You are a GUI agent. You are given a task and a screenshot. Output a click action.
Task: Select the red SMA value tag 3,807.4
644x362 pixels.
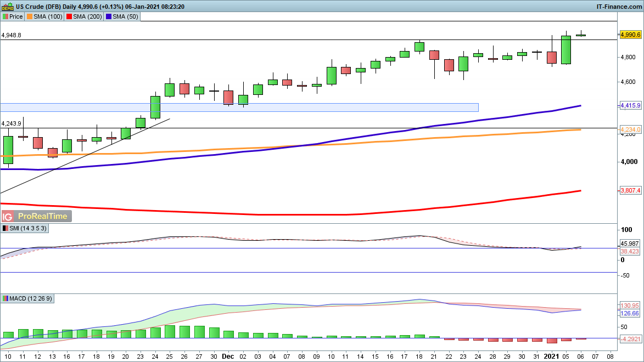tap(630, 191)
